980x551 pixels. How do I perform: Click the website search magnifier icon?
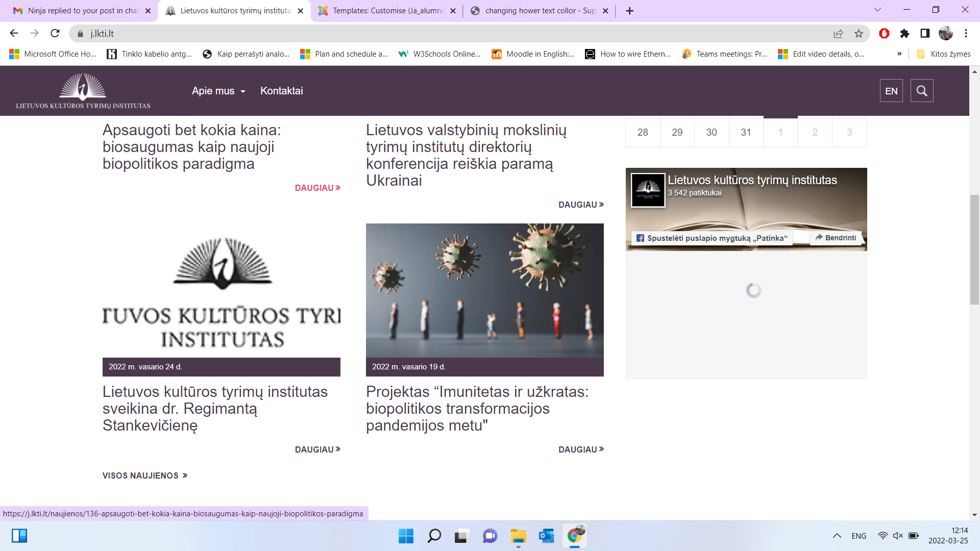pos(921,91)
